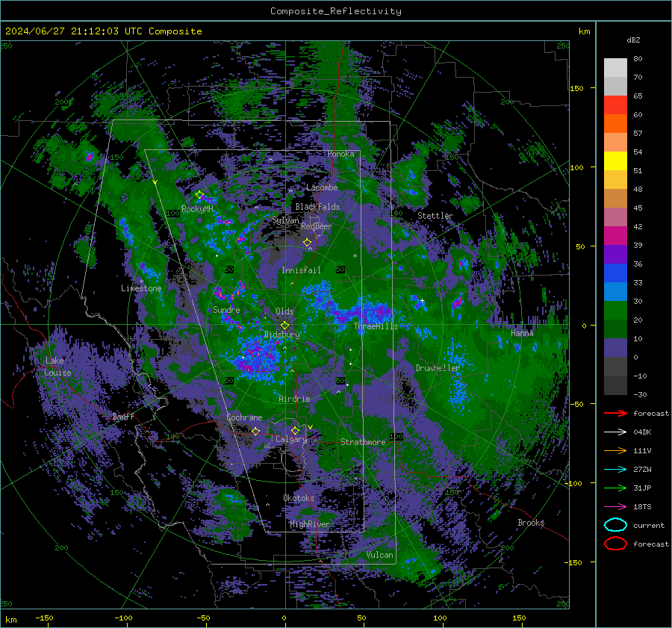Image resolution: width=672 pixels, height=628 pixels.
Task: Click the Okotoks label
Action: 299,498
